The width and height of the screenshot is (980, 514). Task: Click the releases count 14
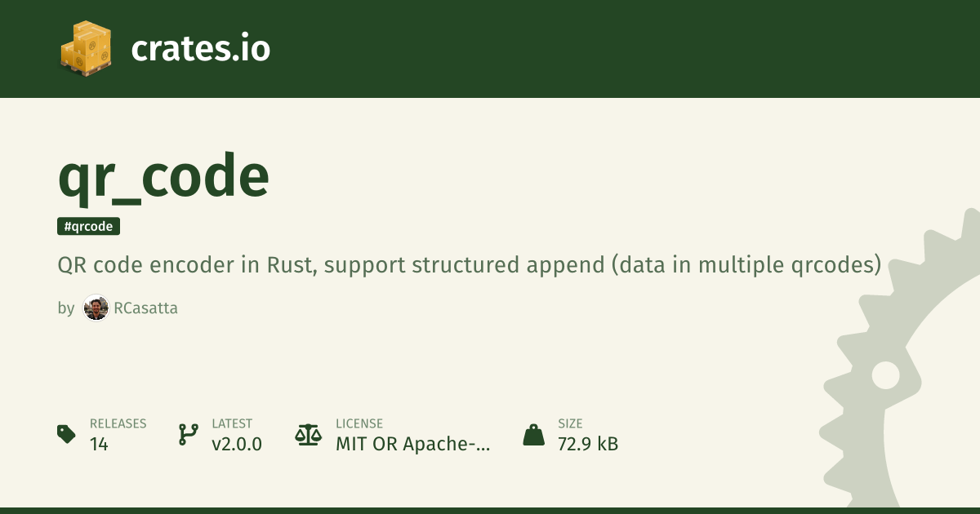[x=99, y=445]
